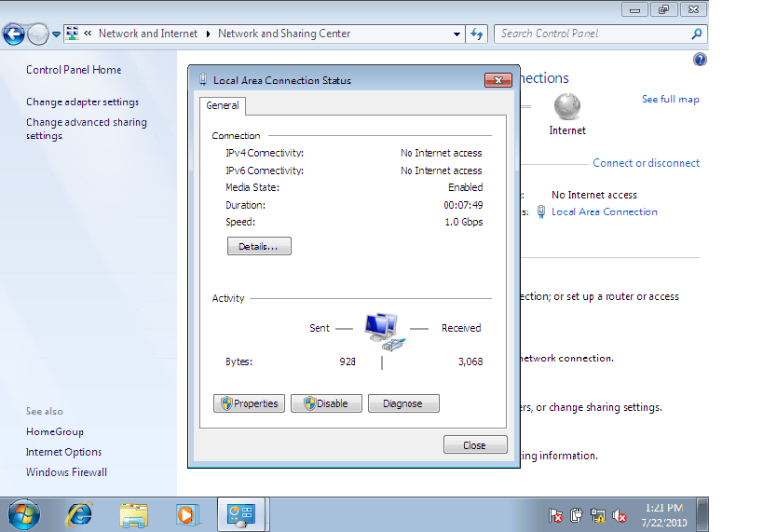Viewport: 763px width, 532px height.
Task: Open Change adapter settings
Action: [x=82, y=102]
